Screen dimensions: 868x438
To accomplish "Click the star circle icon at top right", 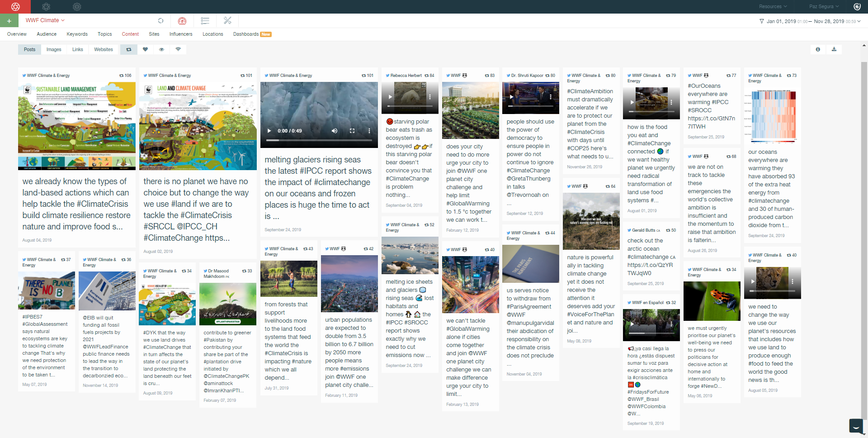I will pyautogui.click(x=857, y=7).
